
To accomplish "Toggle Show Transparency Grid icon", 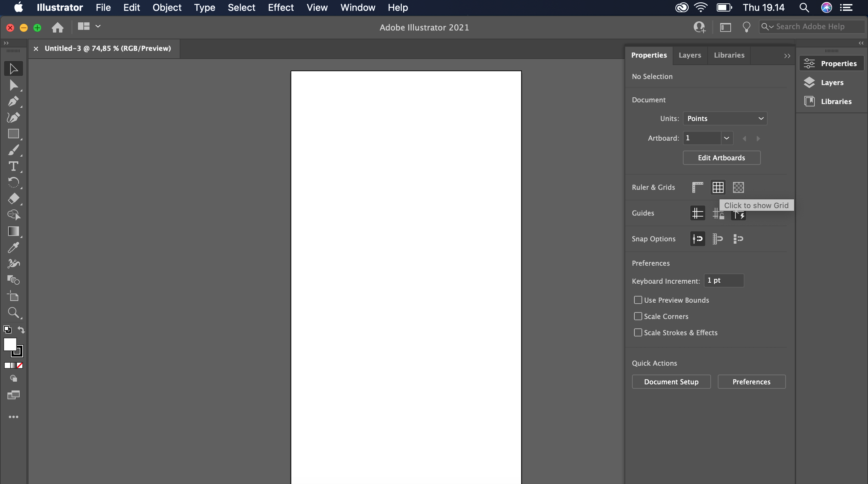I will point(738,187).
